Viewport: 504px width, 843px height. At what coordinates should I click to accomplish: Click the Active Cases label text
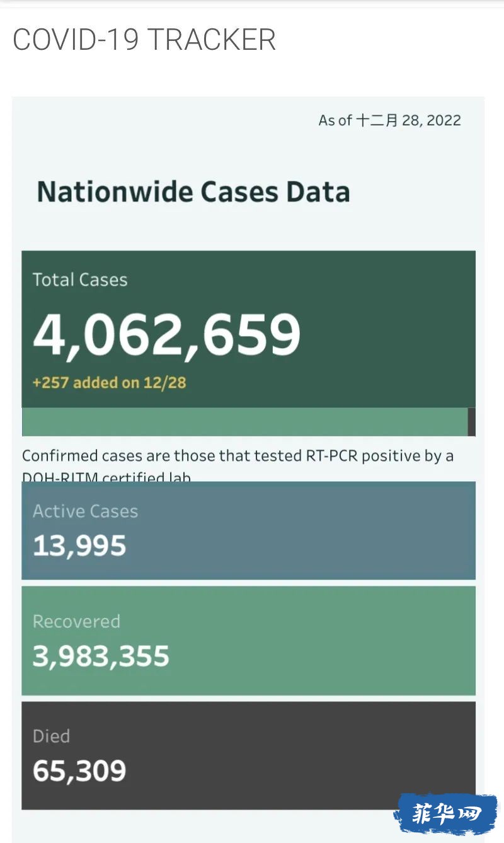(x=85, y=511)
